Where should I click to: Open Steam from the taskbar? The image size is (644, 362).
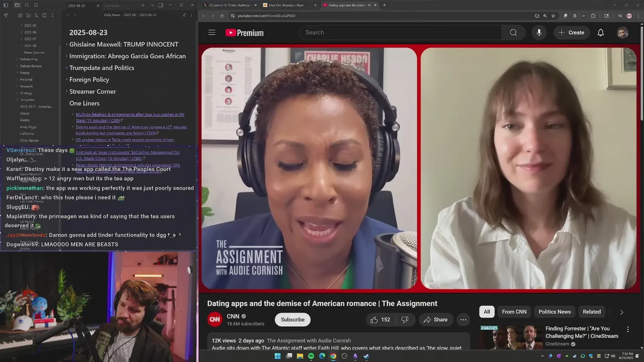pyautogui.click(x=366, y=356)
